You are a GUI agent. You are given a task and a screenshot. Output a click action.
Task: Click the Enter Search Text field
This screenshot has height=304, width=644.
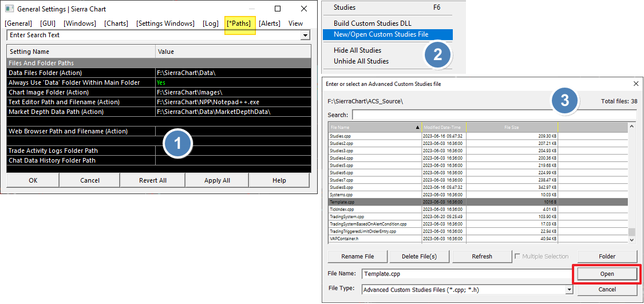tap(154, 35)
